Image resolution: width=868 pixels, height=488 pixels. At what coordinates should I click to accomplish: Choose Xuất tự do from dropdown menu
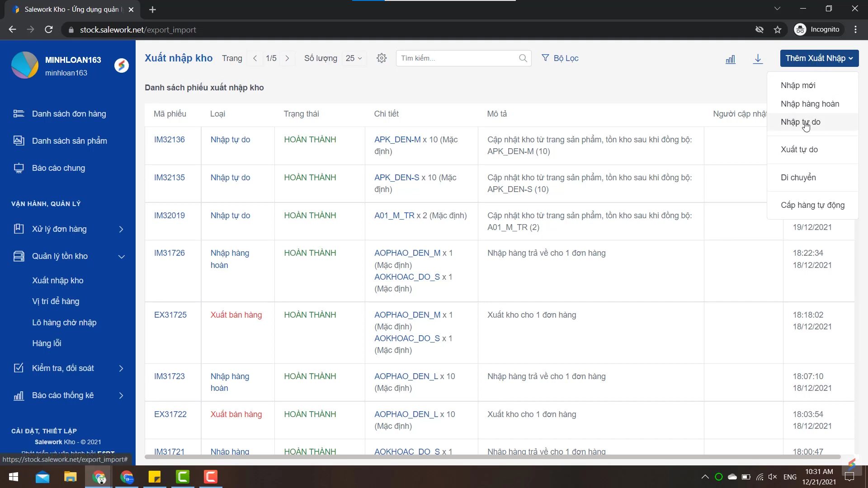pyautogui.click(x=799, y=150)
